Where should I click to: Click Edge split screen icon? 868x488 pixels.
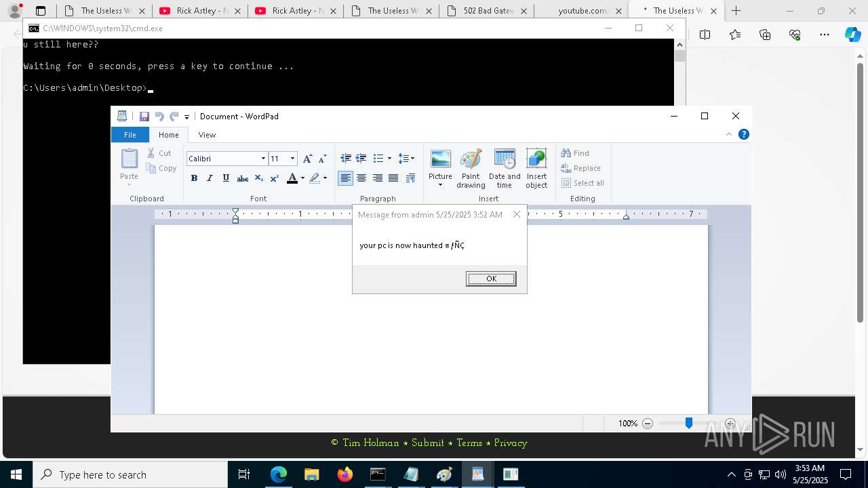pos(705,35)
